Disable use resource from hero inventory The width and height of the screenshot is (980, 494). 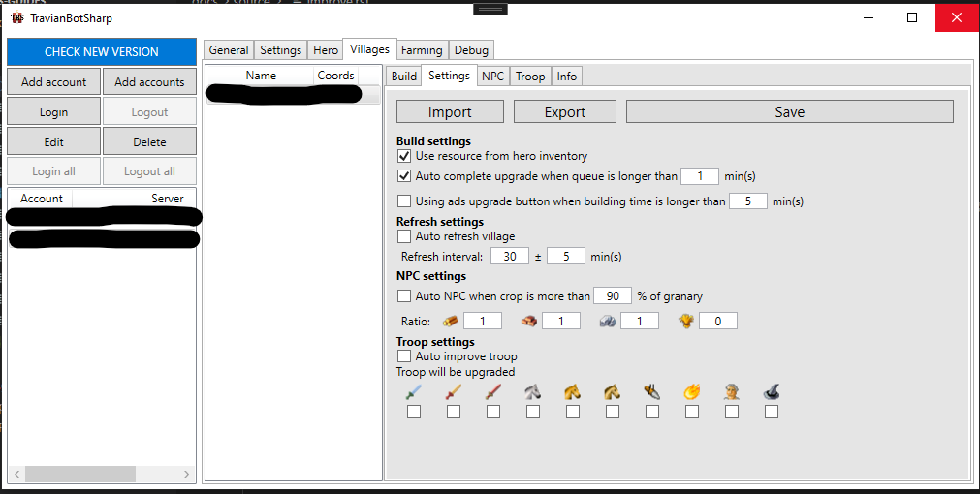click(x=404, y=156)
